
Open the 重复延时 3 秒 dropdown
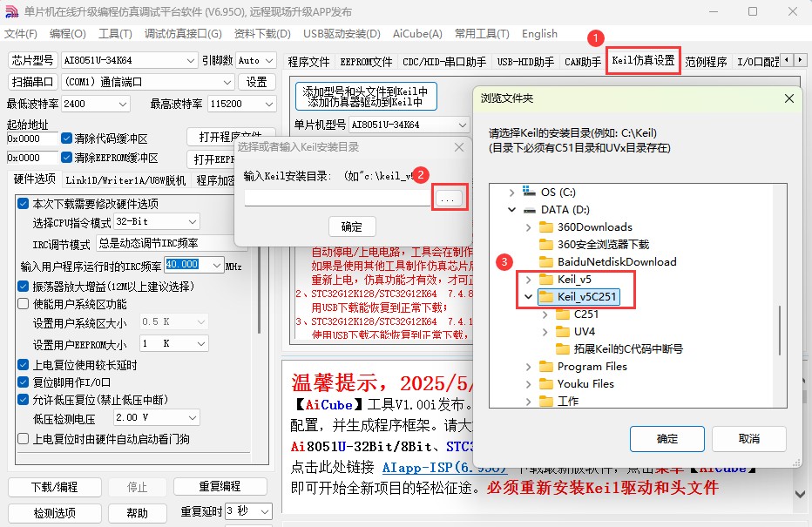(248, 511)
